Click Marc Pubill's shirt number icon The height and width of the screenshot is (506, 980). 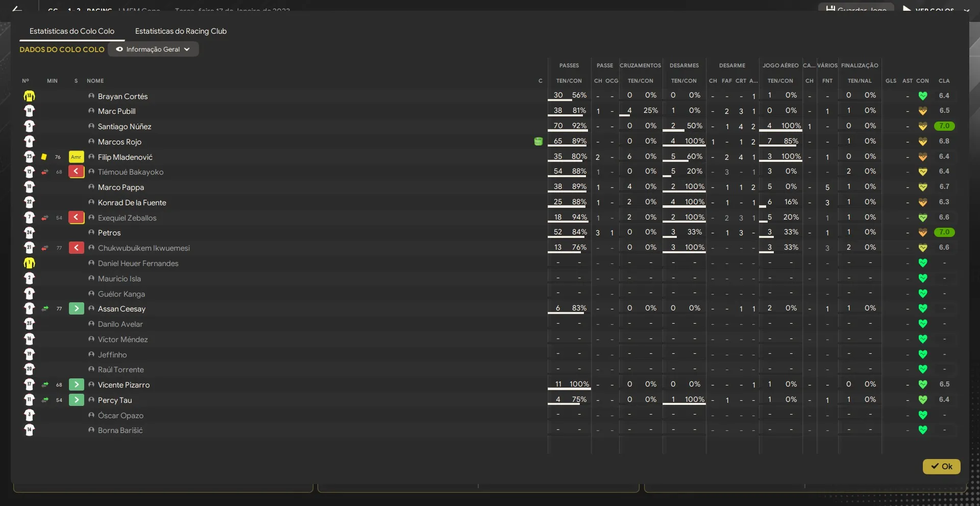pyautogui.click(x=29, y=111)
